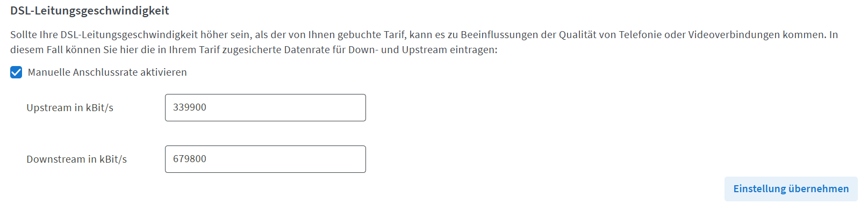
Task: Click the paragraph line starting 'diesem Fall können'
Action: pos(254,50)
